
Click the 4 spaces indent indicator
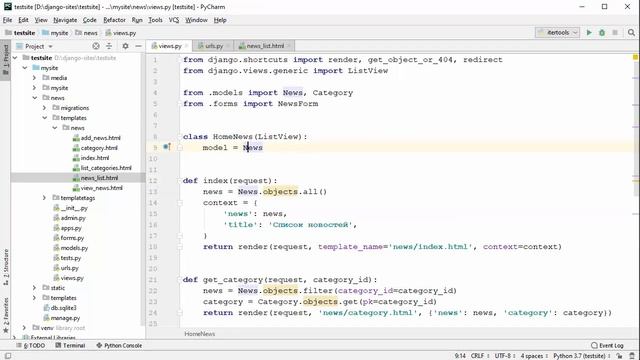pyautogui.click(x=534, y=356)
